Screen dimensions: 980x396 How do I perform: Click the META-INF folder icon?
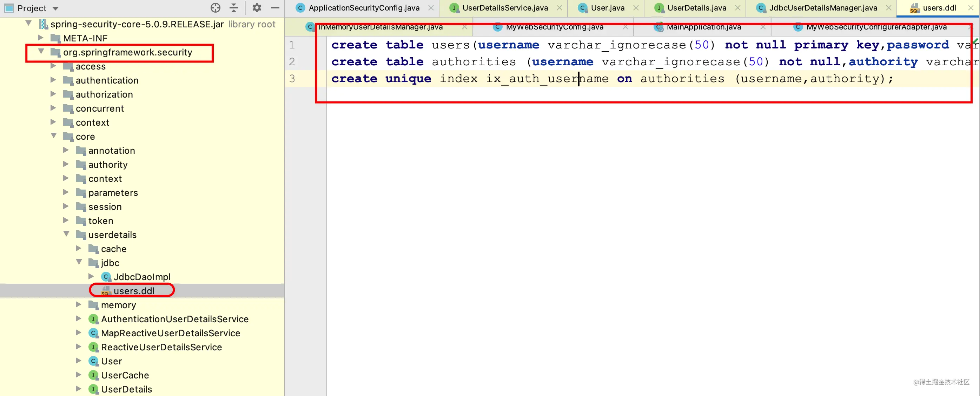coord(55,38)
